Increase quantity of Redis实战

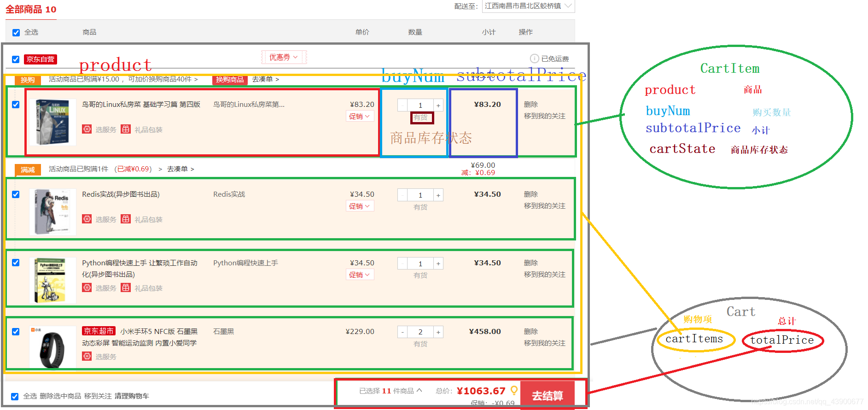point(438,195)
